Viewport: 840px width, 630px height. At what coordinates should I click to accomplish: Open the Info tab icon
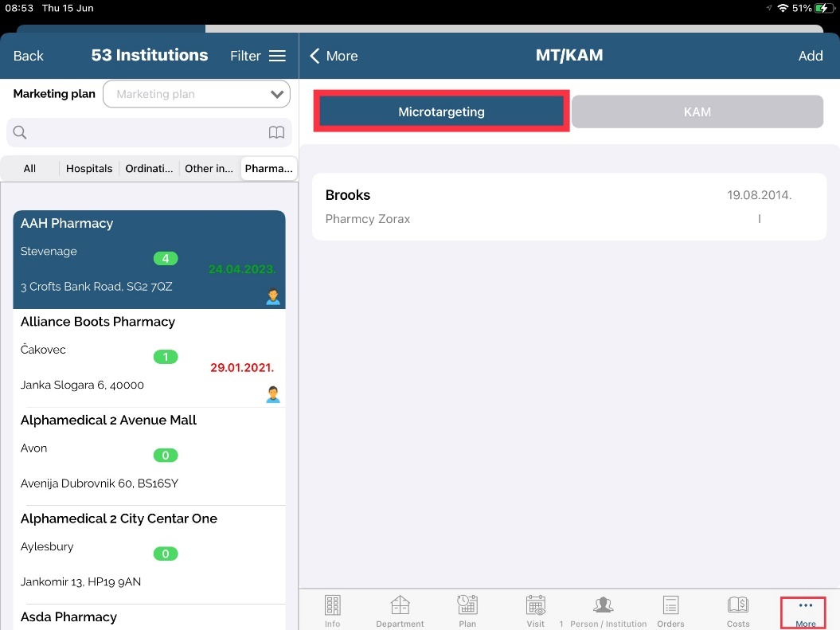(332, 606)
